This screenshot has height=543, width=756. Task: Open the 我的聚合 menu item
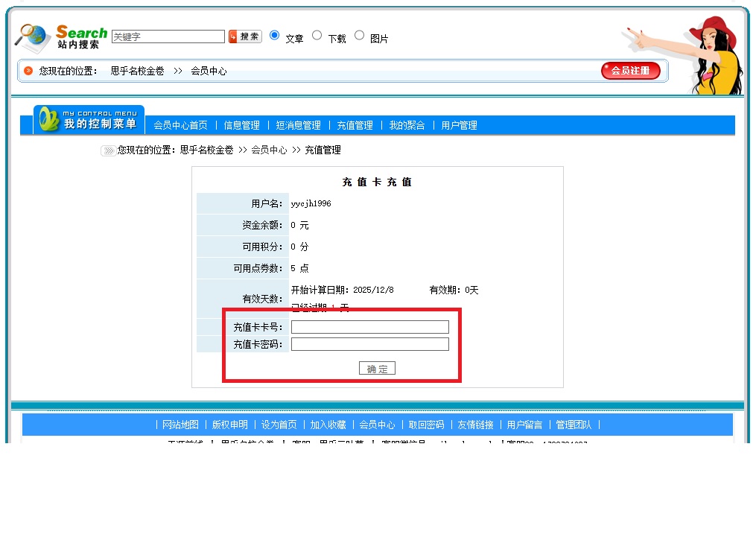(407, 126)
